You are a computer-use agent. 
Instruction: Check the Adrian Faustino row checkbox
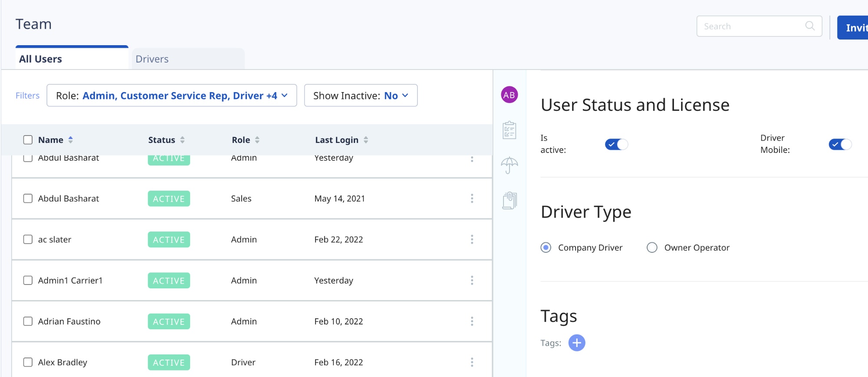pos(28,321)
